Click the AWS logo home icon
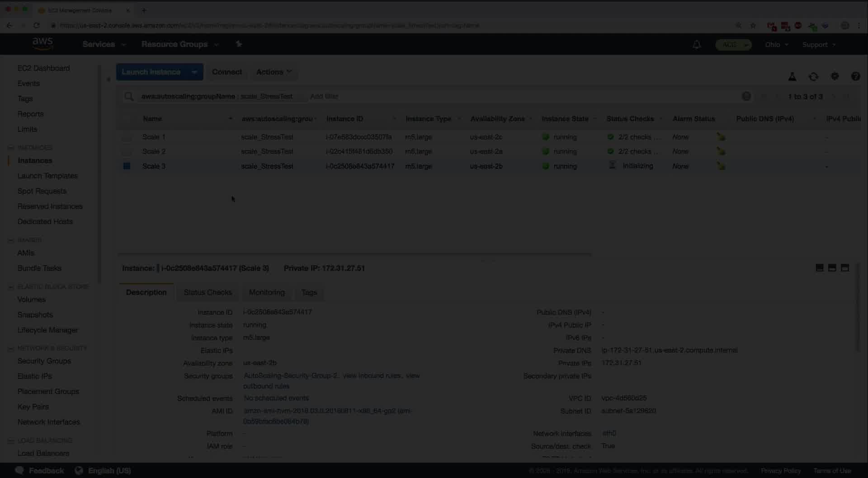Image resolution: width=868 pixels, height=478 pixels. (43, 44)
